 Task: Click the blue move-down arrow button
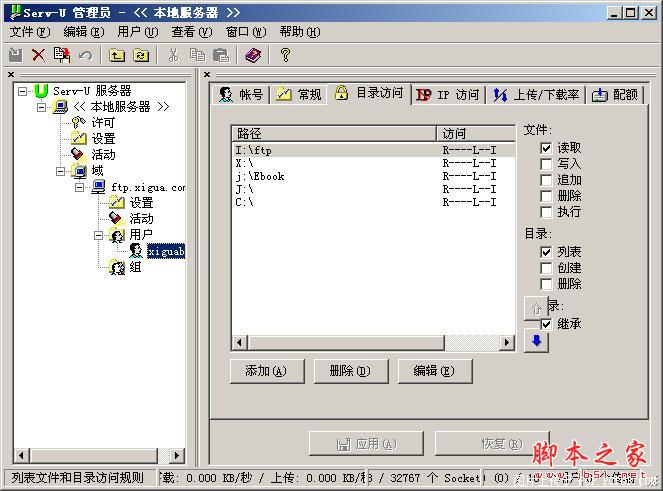point(537,341)
